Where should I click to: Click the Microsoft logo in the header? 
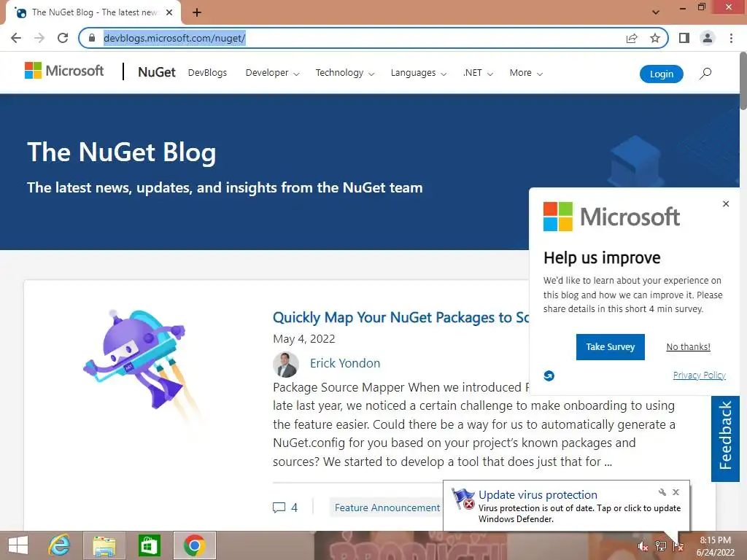click(64, 71)
